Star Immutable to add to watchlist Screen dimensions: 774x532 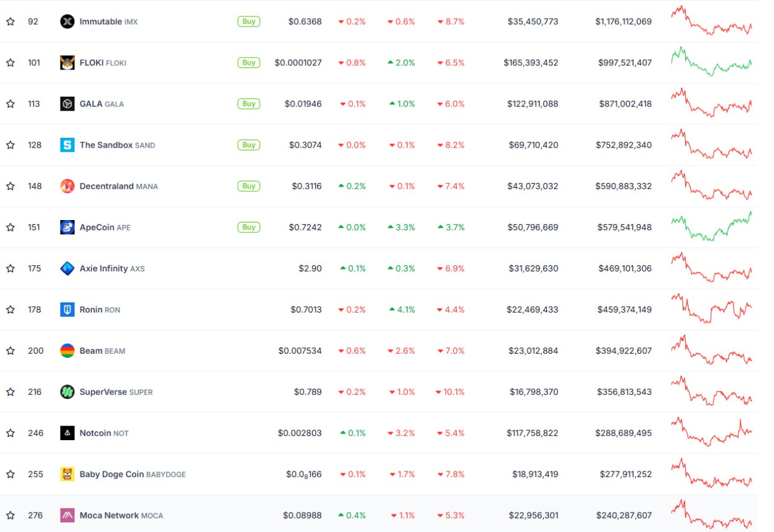(x=10, y=22)
